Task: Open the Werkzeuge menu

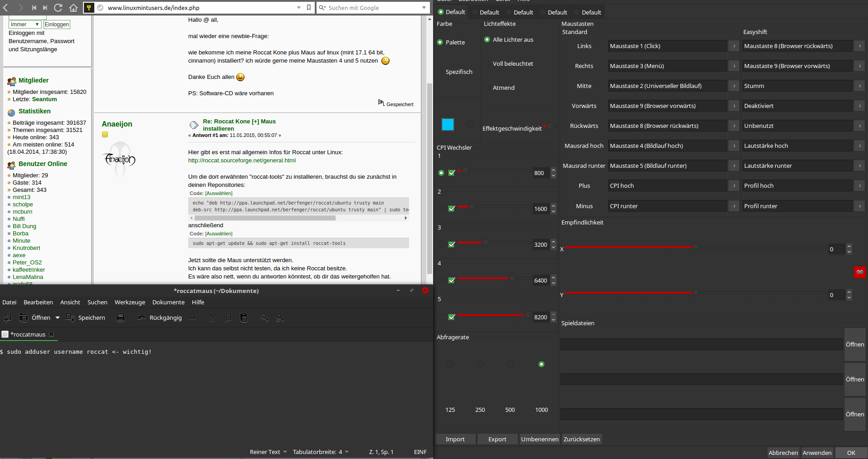Action: [x=130, y=302]
